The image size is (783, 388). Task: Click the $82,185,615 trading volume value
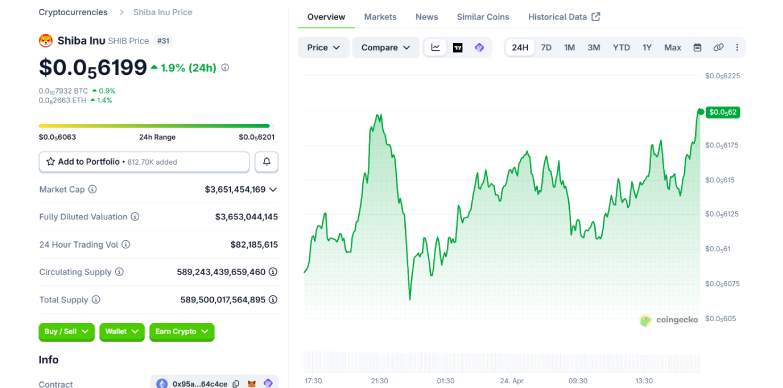(x=254, y=245)
